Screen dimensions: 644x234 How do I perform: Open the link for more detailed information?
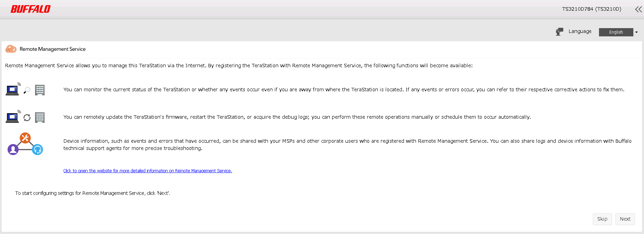pyautogui.click(x=148, y=171)
